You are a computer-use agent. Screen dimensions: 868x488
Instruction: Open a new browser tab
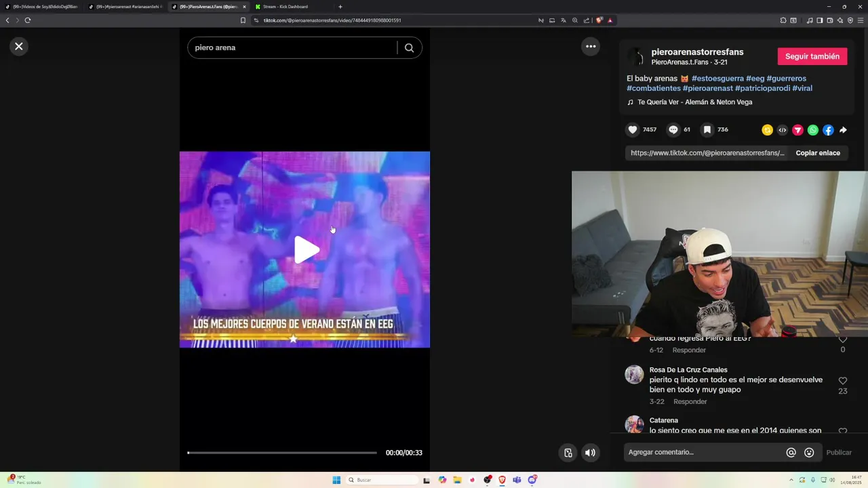340,7
